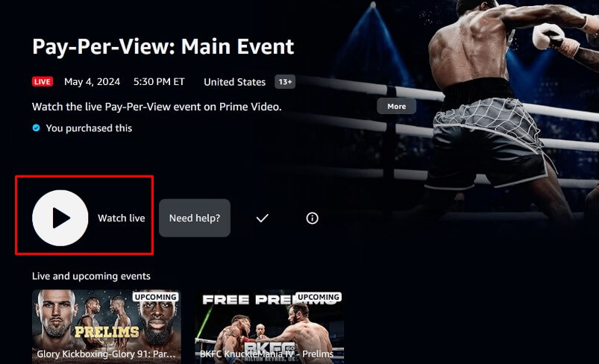Open the 'Need help?' button

(x=195, y=218)
